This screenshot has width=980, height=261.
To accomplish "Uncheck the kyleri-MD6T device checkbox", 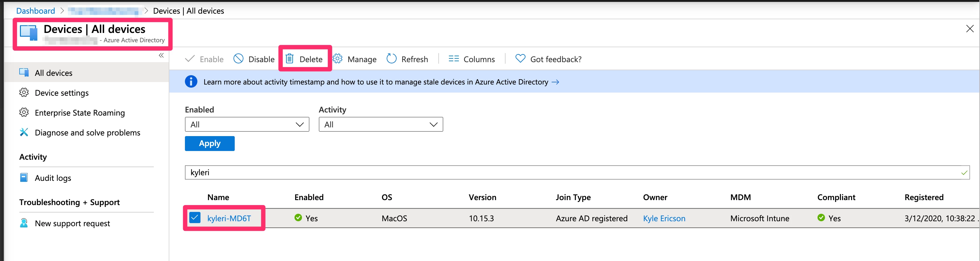I will click(x=195, y=218).
